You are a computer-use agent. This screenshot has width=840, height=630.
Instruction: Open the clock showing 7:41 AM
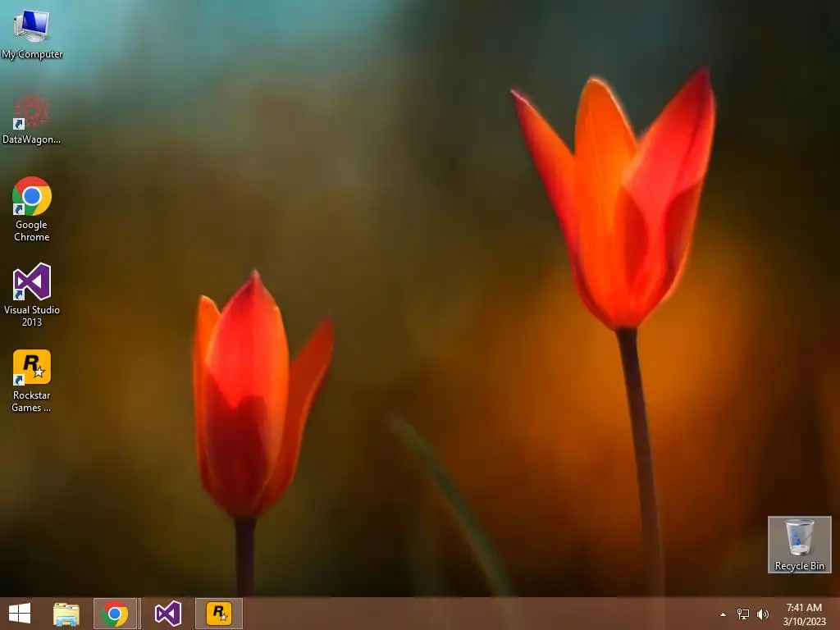[804, 608]
